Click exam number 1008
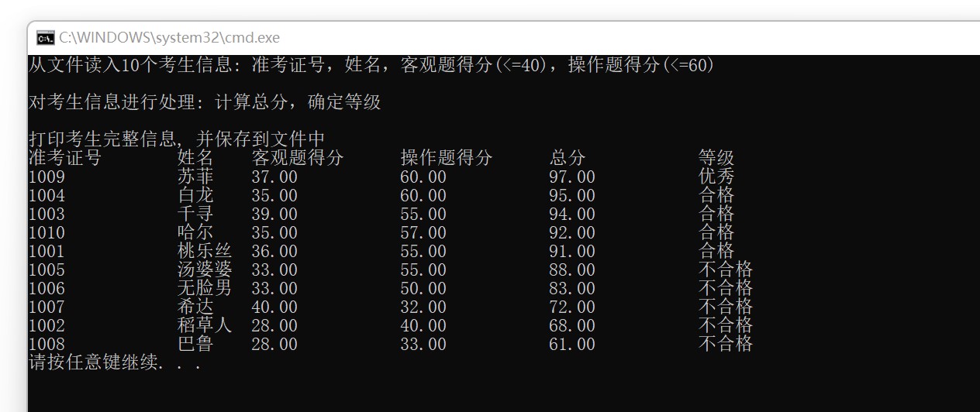The height and width of the screenshot is (412, 980). click(x=47, y=345)
